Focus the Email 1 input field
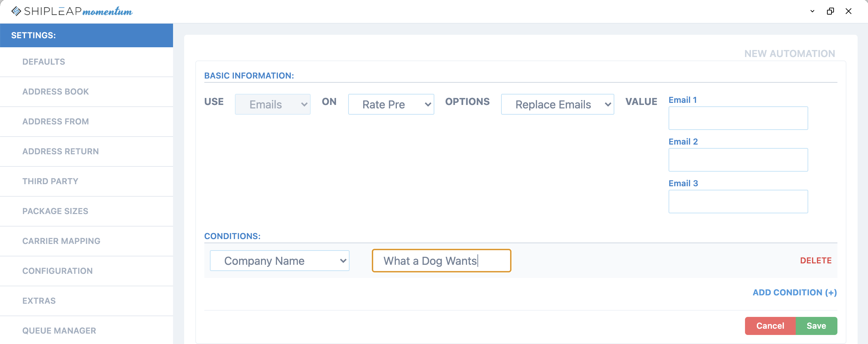868x344 pixels. click(738, 118)
